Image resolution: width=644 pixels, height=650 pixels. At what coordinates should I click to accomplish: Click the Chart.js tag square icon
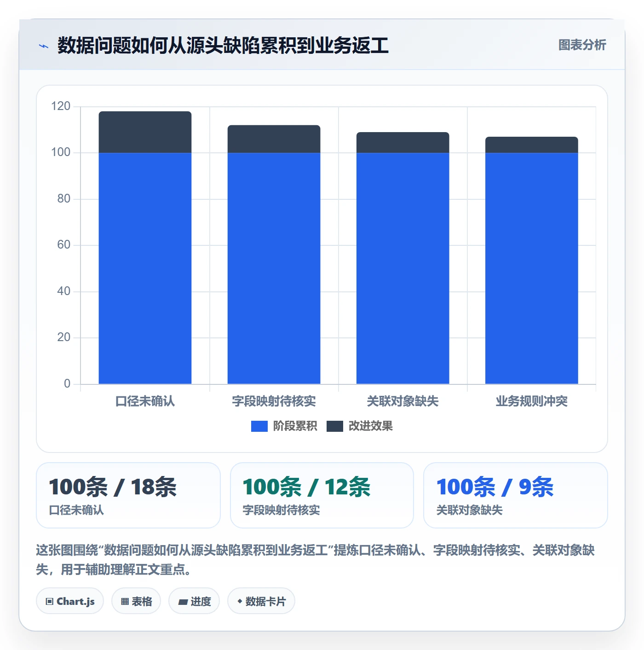50,602
